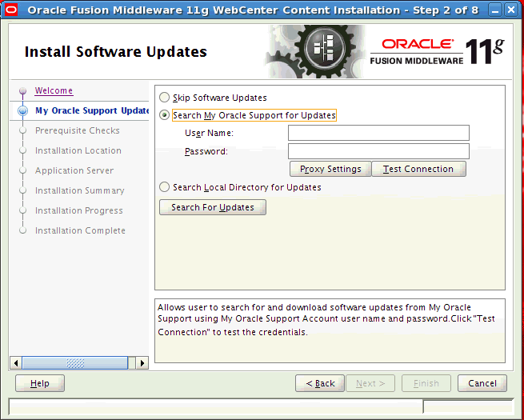Click the description text about My Oracle Support
The width and height of the screenshot is (524, 420).
pos(326,320)
